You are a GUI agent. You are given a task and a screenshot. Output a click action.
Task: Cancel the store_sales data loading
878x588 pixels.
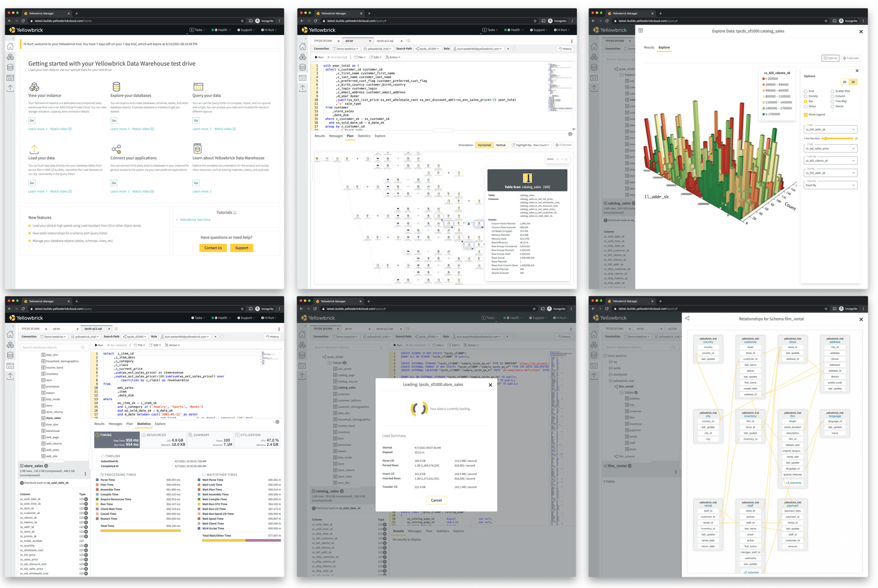point(436,500)
